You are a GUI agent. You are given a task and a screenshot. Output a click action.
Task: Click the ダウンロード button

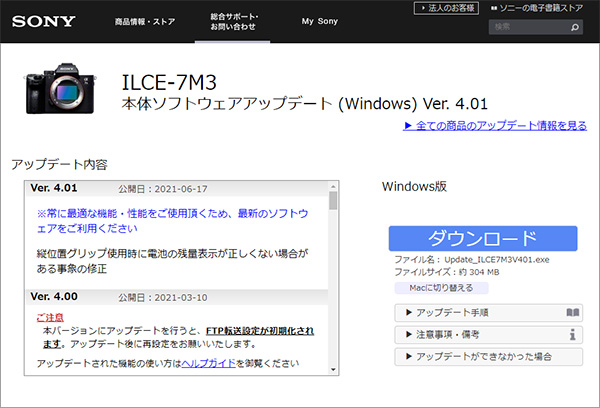point(483,238)
